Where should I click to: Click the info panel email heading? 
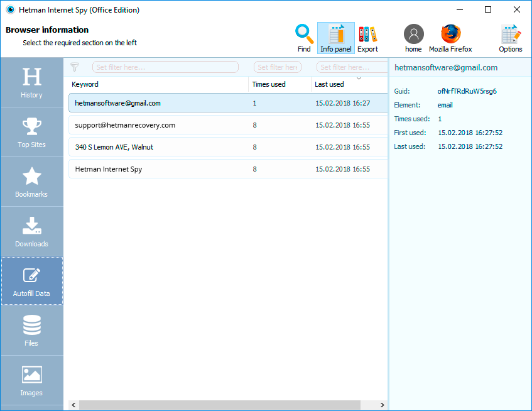(446, 67)
